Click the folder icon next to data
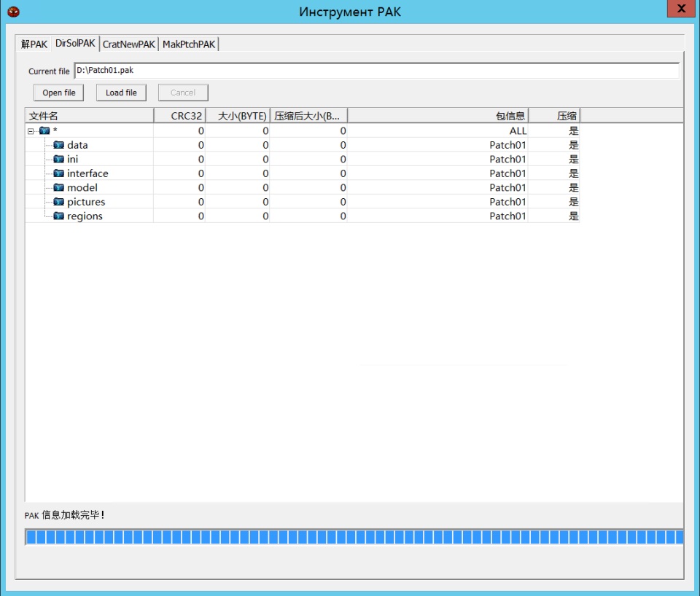 [x=59, y=145]
